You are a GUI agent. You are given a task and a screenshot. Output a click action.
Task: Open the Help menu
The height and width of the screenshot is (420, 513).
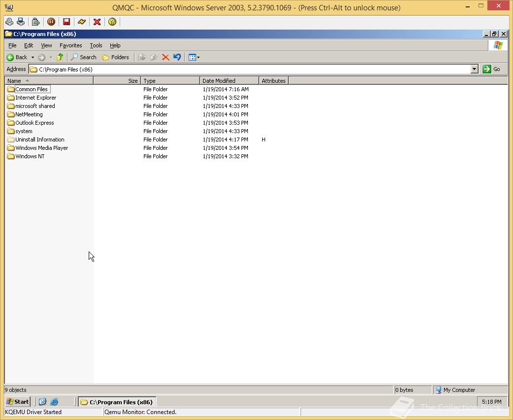click(115, 45)
